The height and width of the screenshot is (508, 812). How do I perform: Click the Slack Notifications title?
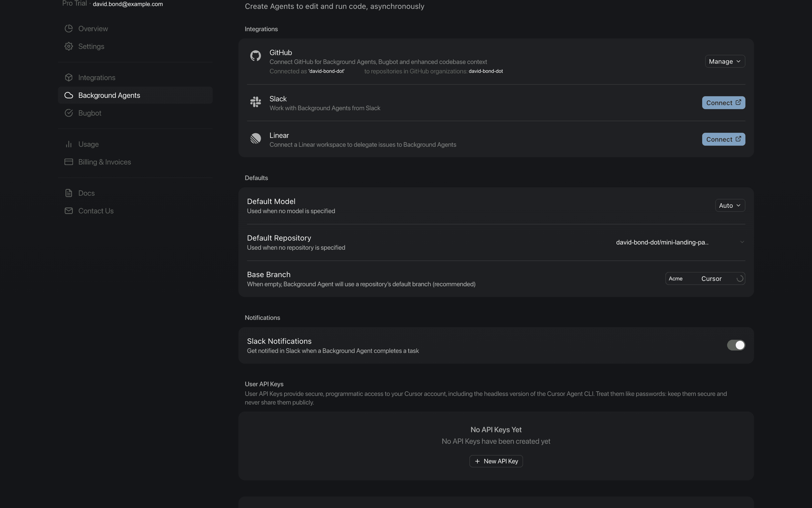(x=279, y=341)
